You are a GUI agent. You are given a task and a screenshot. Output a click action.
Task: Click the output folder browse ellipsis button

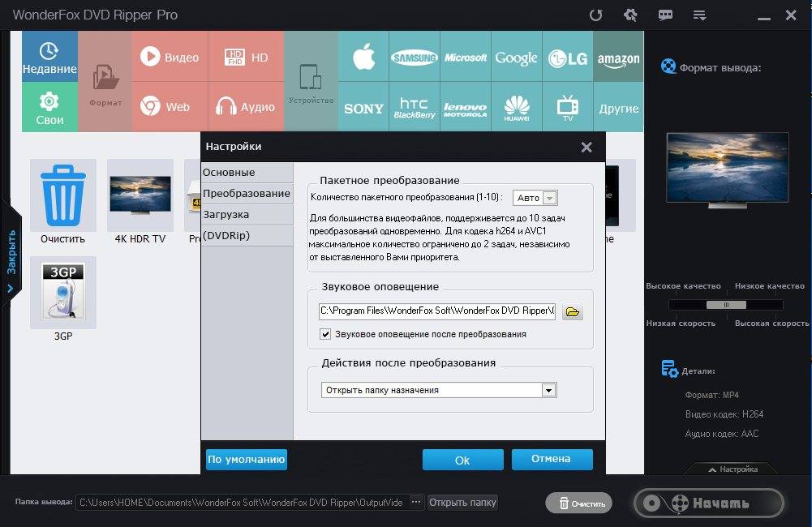click(416, 502)
